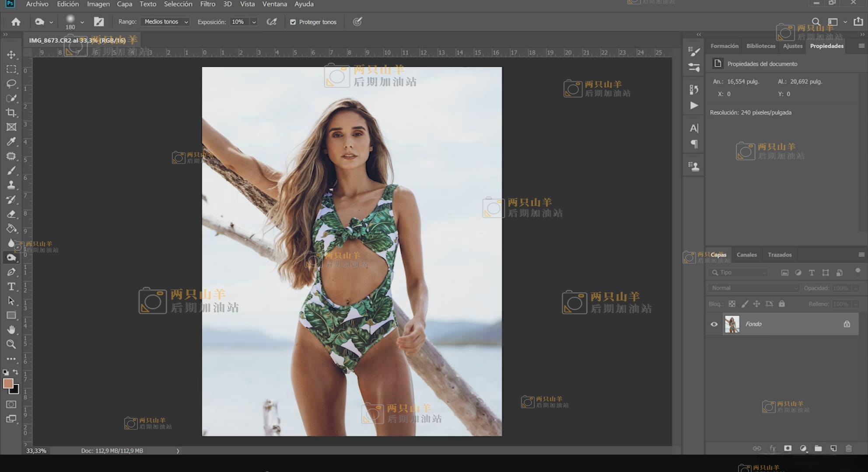Select the Crop tool
The height and width of the screenshot is (472, 868).
[x=11, y=113]
